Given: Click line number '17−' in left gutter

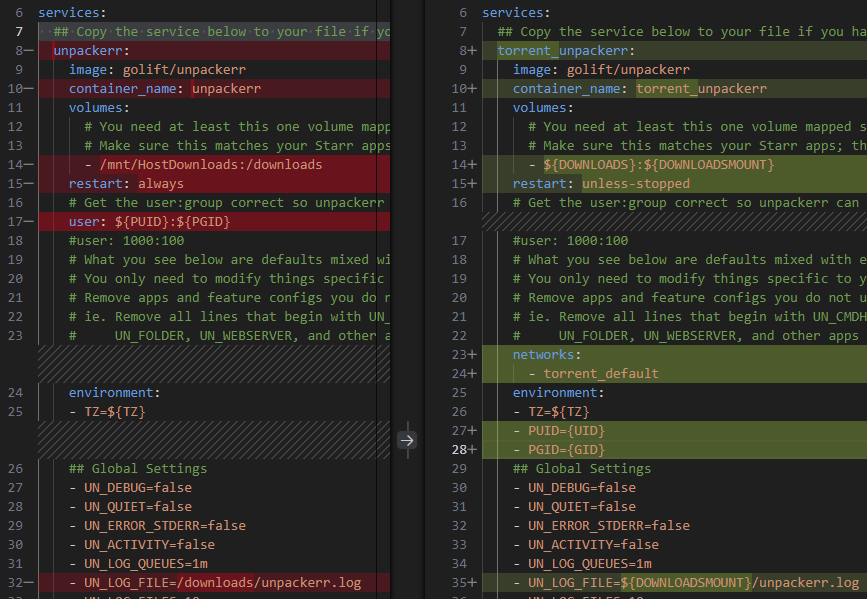Looking at the screenshot, I should click(20, 222).
